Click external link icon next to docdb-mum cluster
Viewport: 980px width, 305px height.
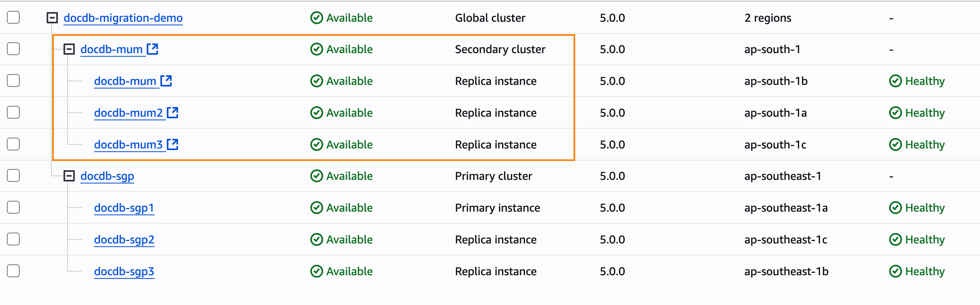[152, 49]
